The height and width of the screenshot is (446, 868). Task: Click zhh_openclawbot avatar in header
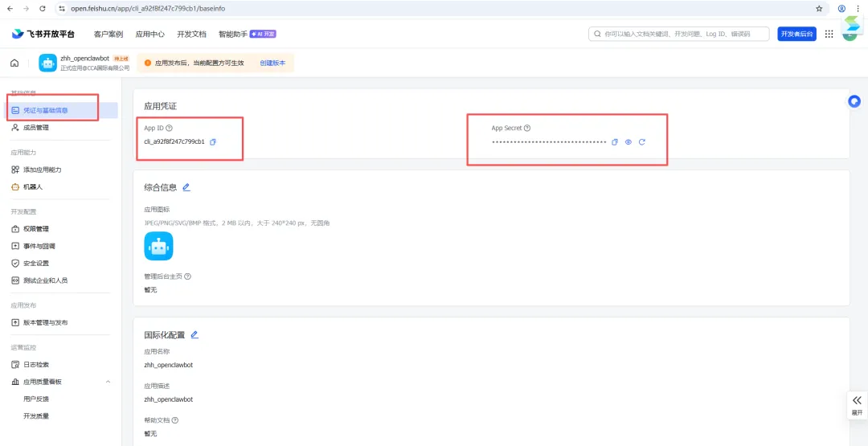pos(47,63)
